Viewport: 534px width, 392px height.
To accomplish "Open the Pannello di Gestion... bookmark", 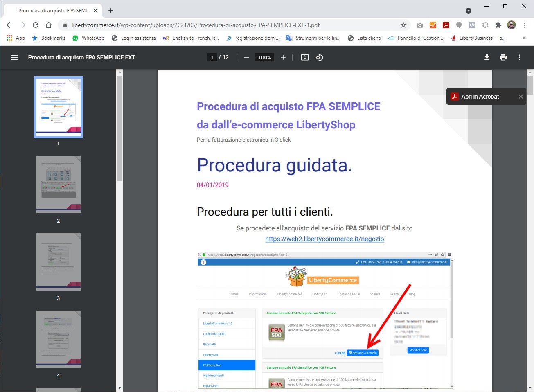I will (415, 38).
